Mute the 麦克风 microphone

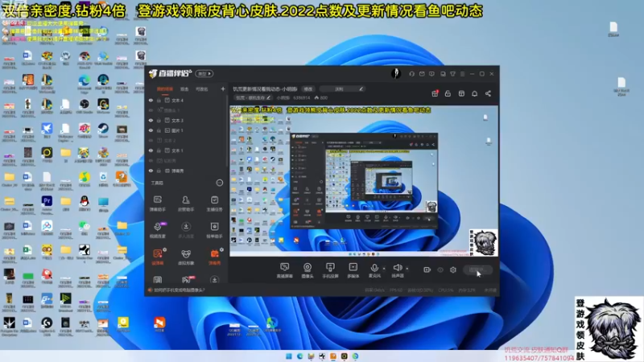tap(374, 270)
